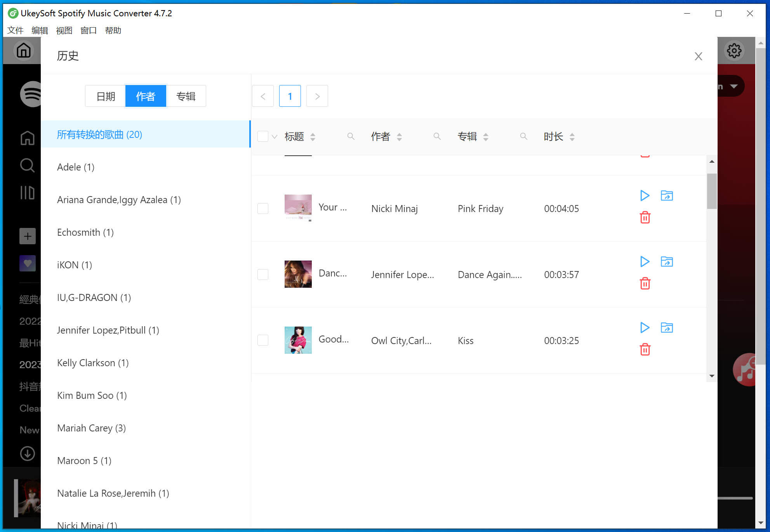This screenshot has height=532, width=770.
Task: Close the 历史 history panel
Action: pos(698,56)
